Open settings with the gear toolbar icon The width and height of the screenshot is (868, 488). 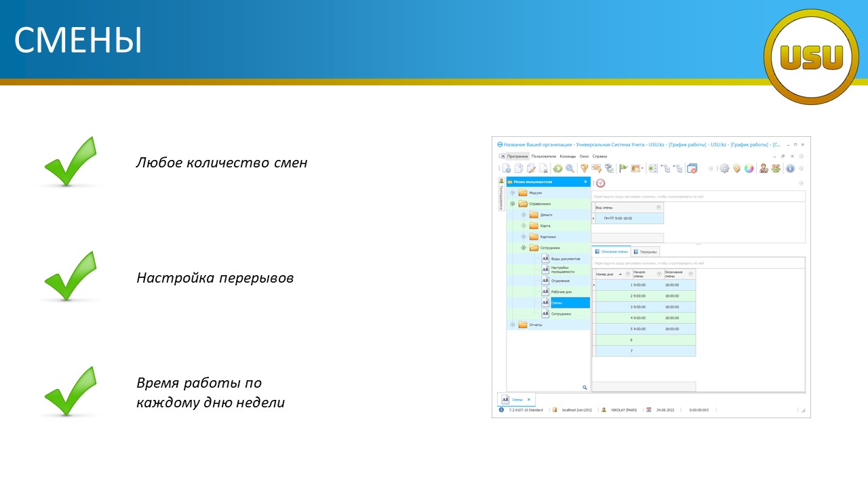(724, 169)
